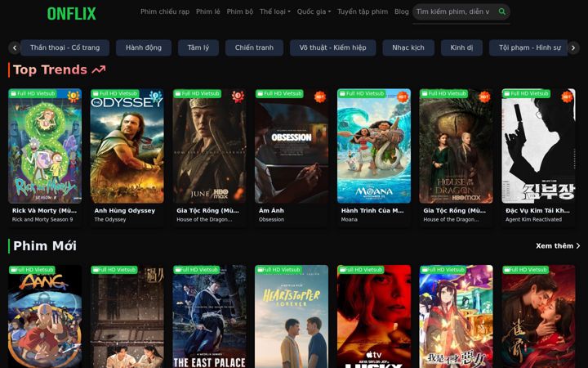Open the Aang Avatar poster in Phim Mới
This screenshot has height=368, width=588.
pos(45,316)
